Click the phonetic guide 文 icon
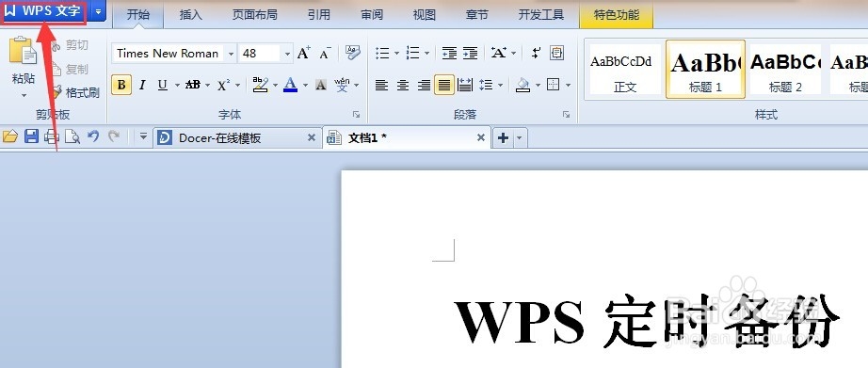Image resolution: width=868 pixels, height=368 pixels. point(342,86)
